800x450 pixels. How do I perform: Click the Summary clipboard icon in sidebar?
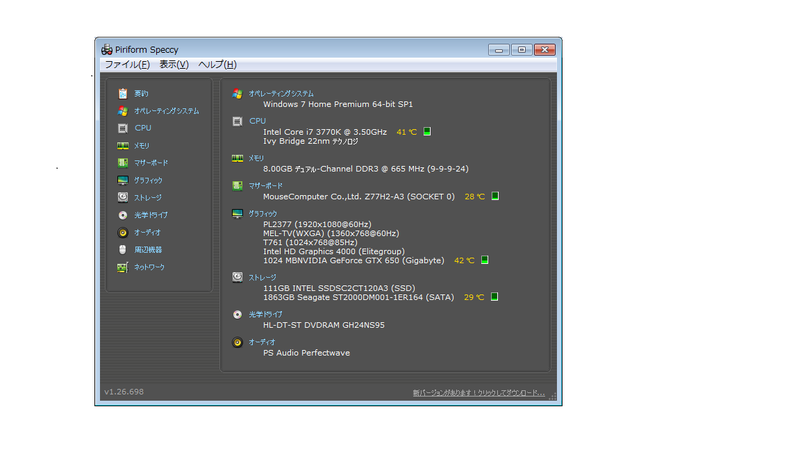122,93
